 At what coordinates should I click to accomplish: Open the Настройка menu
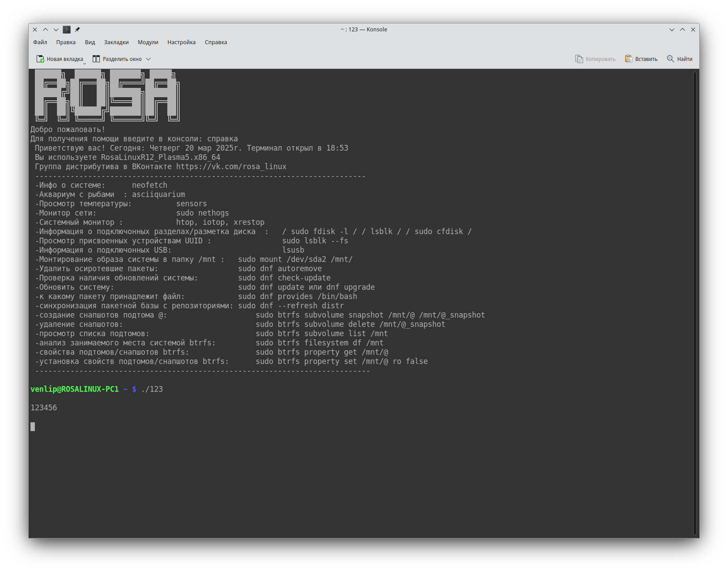coord(181,42)
